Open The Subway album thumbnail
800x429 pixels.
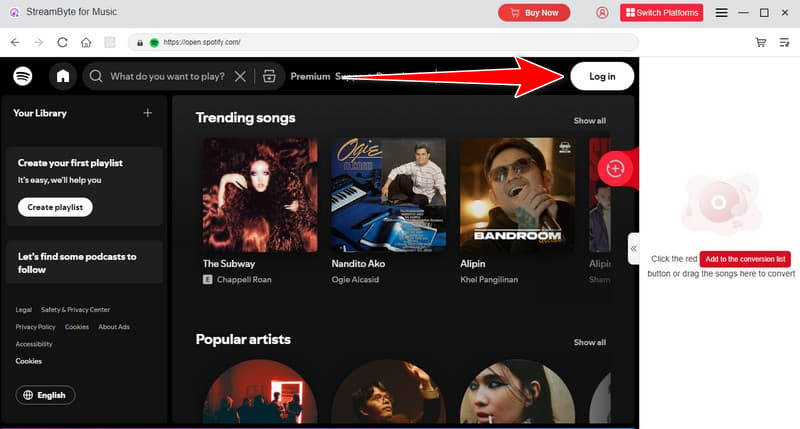[260, 194]
